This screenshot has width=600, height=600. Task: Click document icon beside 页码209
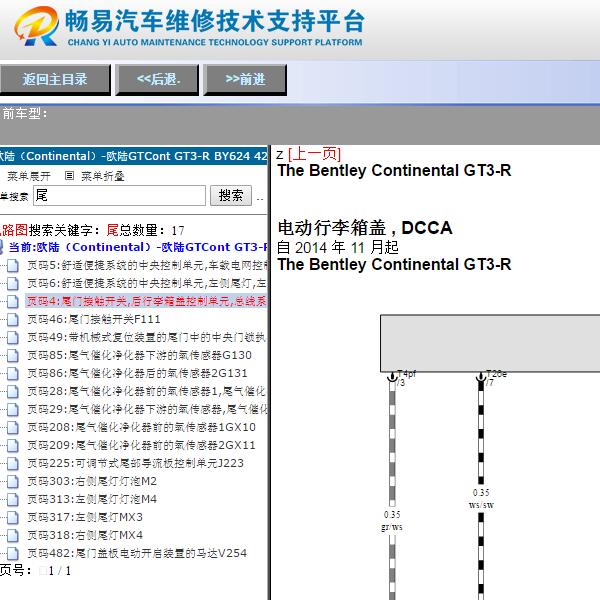13,445
